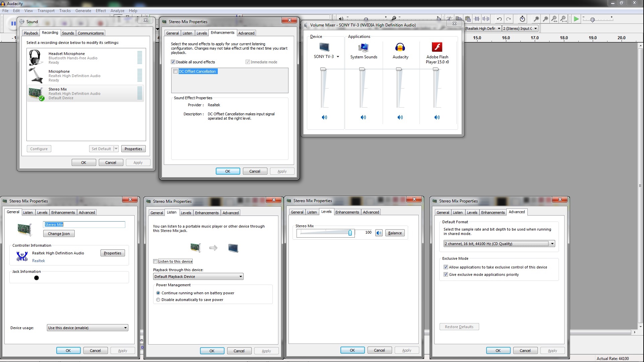Mute Audacity in Volume Mixer
This screenshot has height=362, width=644.
[400, 117]
